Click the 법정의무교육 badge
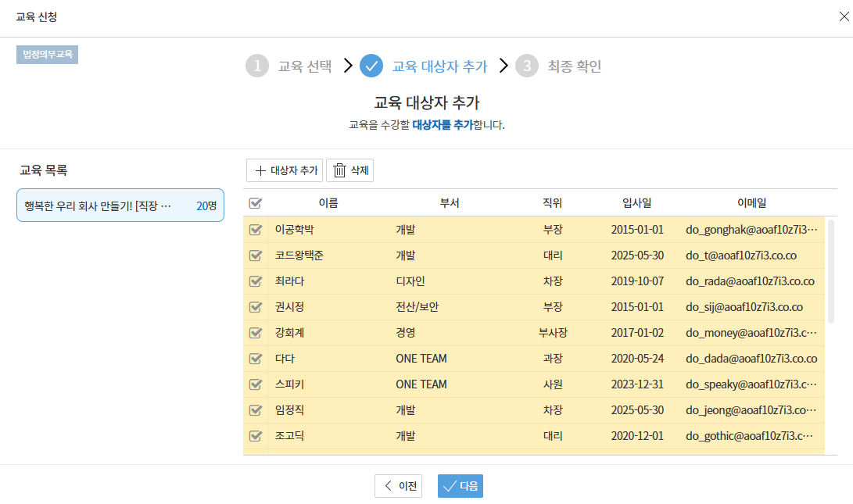The height and width of the screenshot is (504, 853). click(x=48, y=55)
